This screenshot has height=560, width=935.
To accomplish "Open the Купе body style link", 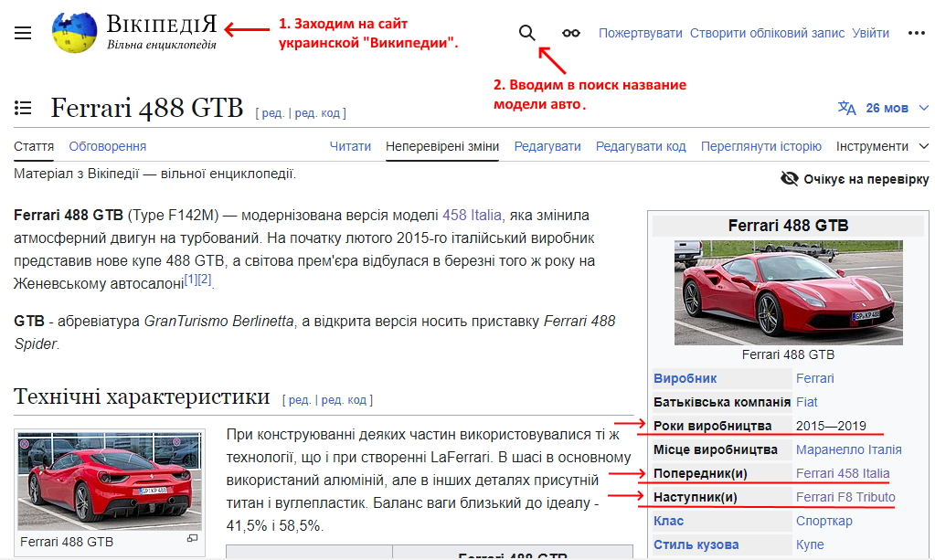I will [x=810, y=545].
